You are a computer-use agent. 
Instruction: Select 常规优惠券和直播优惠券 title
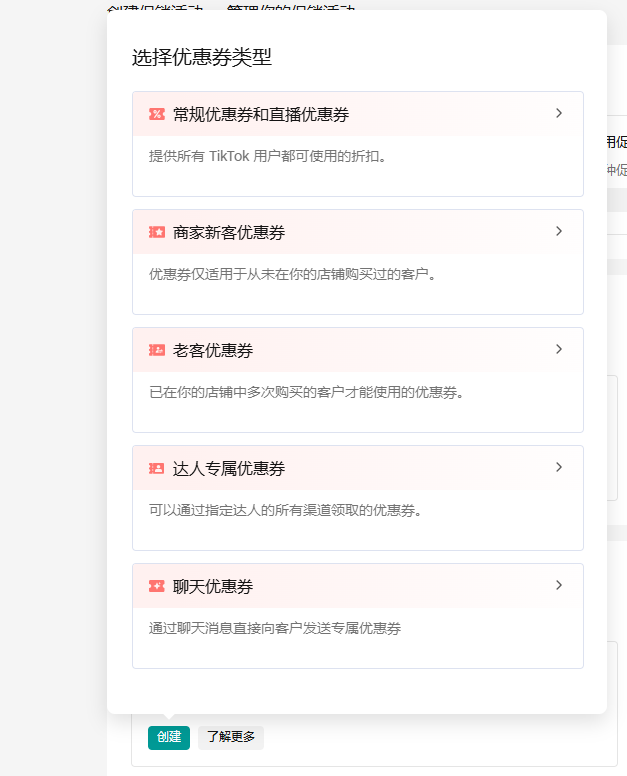coord(260,114)
